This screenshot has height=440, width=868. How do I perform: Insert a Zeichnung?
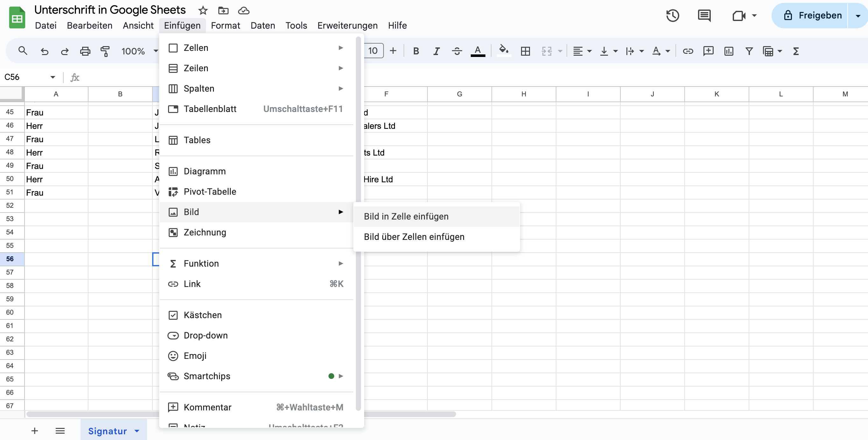(257, 233)
